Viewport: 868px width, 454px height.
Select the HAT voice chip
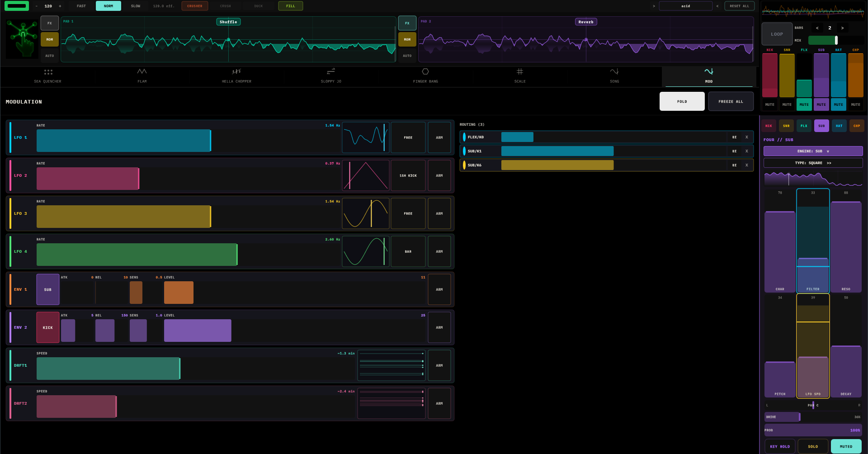tap(839, 126)
